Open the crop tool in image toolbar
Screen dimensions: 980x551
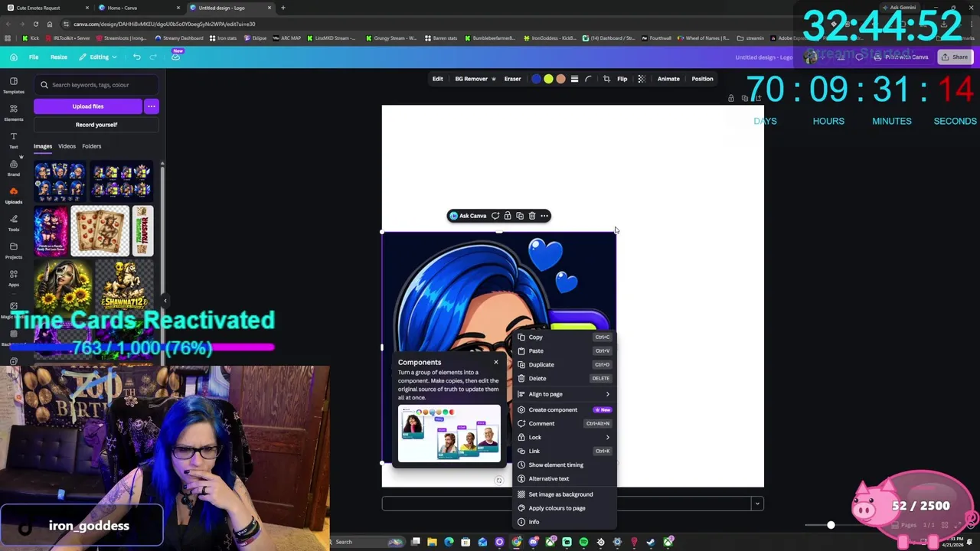pos(606,79)
